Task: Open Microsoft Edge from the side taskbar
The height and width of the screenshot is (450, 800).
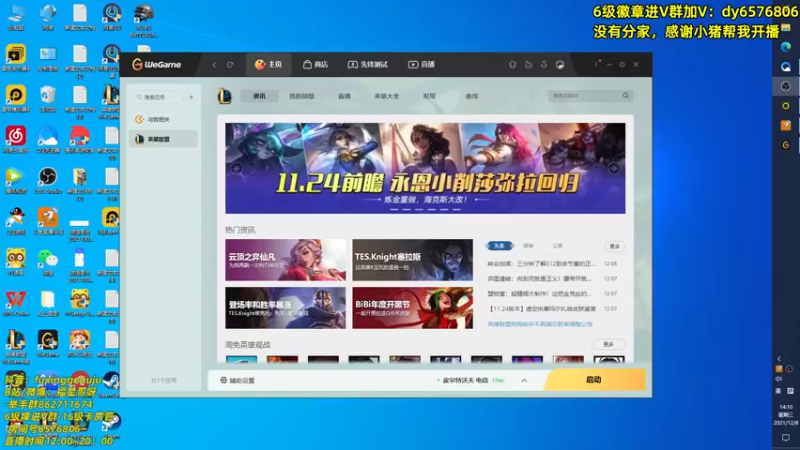Action: pos(786,47)
